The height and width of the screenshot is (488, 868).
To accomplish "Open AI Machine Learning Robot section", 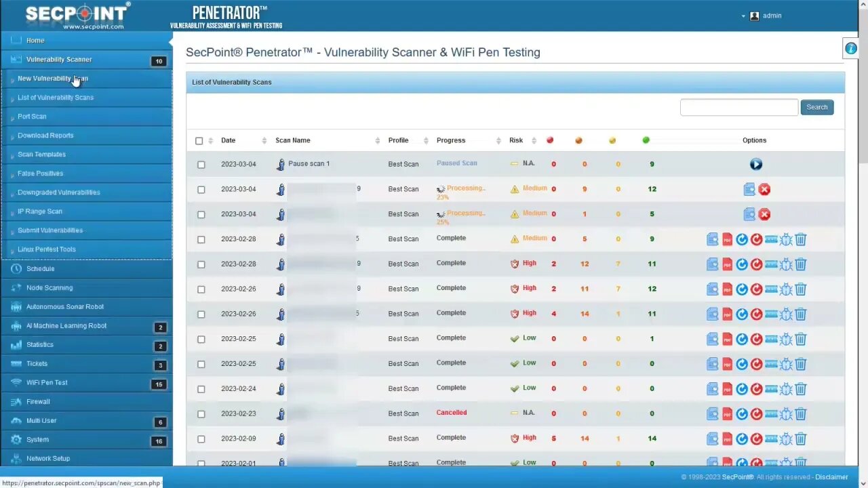I will (x=86, y=326).
